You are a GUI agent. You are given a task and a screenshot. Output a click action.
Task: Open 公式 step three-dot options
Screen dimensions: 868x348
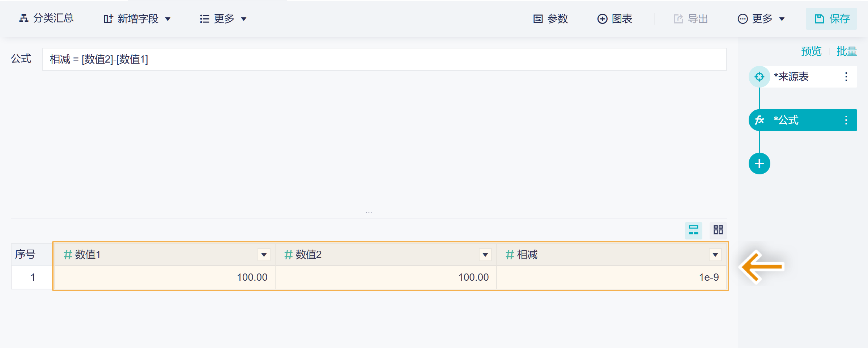click(846, 120)
